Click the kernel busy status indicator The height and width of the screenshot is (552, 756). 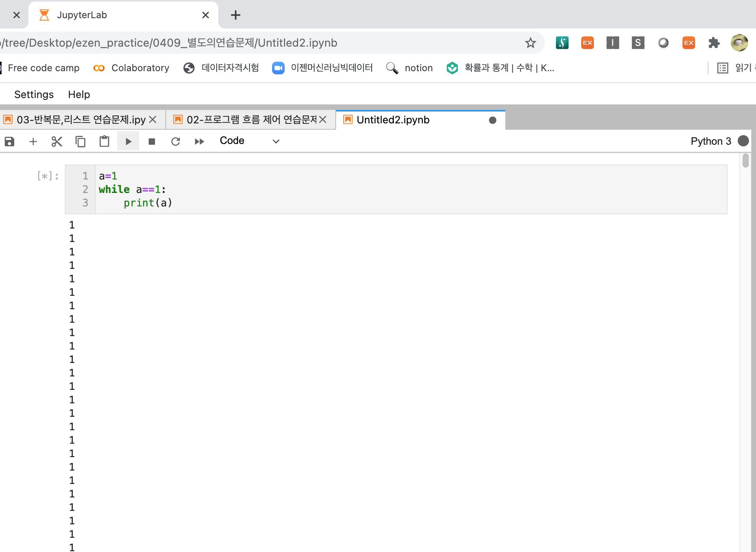tap(743, 141)
